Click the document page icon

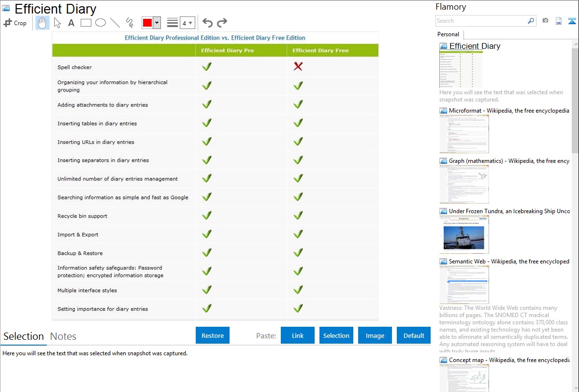click(x=559, y=21)
